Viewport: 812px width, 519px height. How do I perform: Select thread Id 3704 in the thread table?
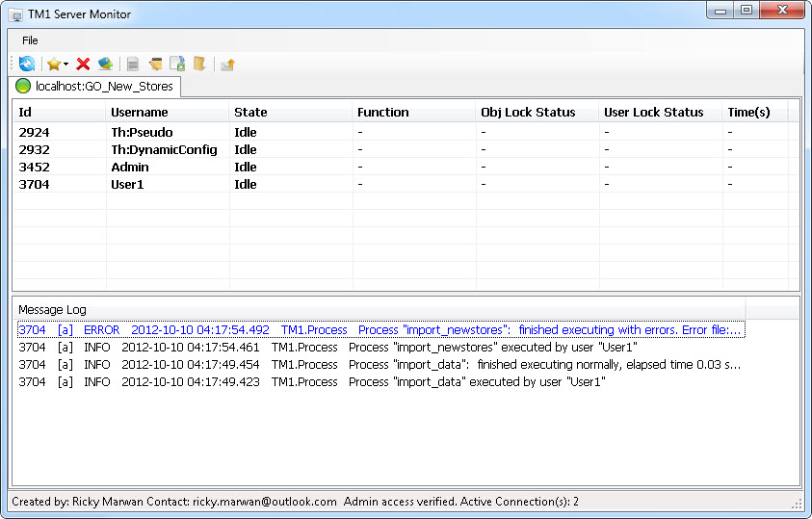[34, 184]
